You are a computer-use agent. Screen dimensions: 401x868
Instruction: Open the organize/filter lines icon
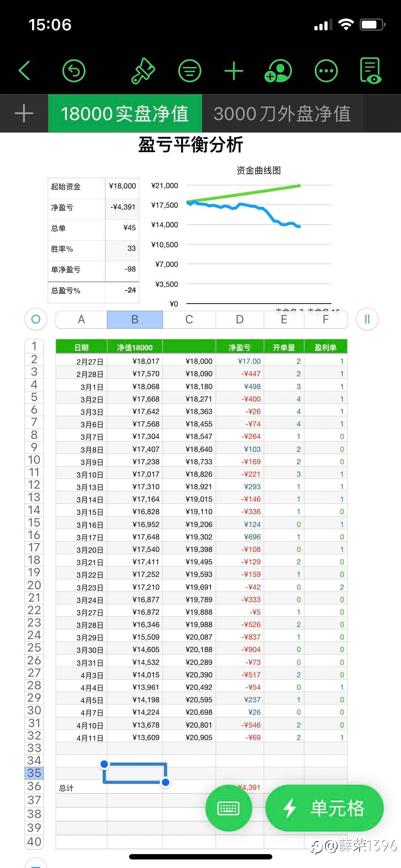(190, 71)
